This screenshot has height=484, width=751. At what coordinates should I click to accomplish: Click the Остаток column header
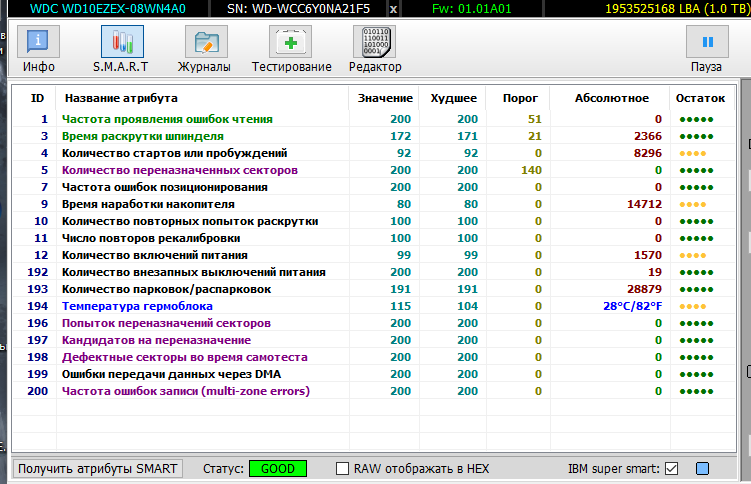(700, 98)
